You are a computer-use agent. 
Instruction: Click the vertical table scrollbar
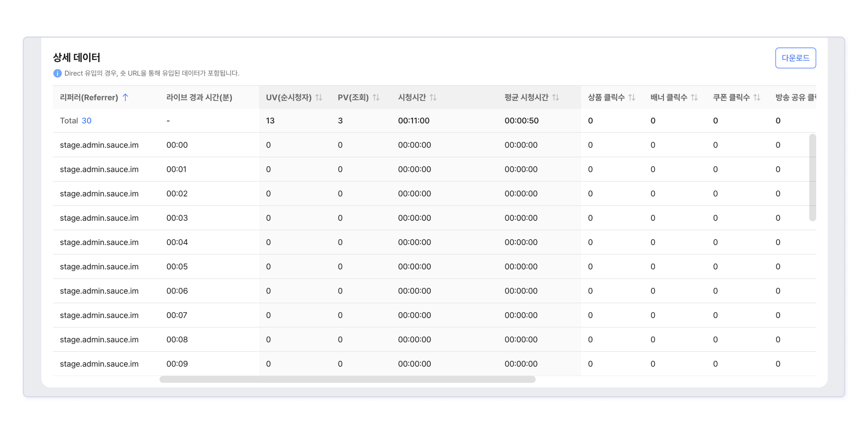coord(812,177)
